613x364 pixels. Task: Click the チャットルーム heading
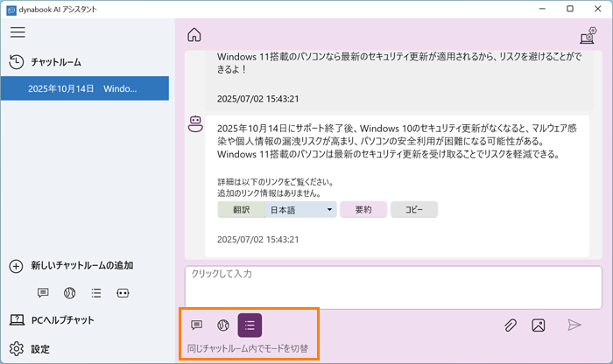56,62
